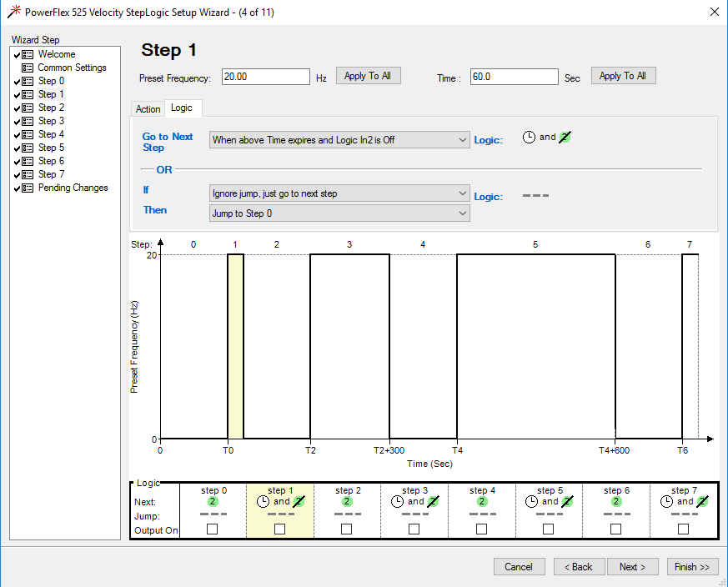
Task: Click the T2+300 time axis label
Action: click(389, 450)
